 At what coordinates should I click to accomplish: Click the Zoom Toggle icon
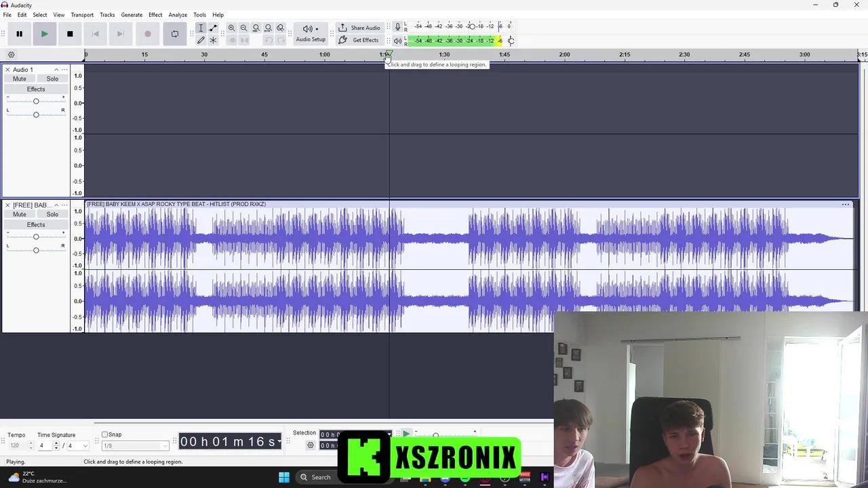280,28
